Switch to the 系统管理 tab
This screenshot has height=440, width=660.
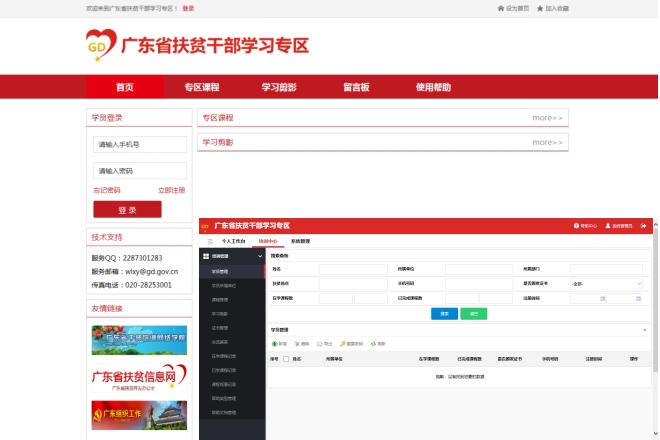300,241
